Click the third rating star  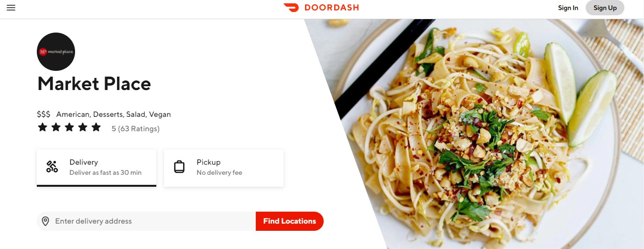(69, 127)
